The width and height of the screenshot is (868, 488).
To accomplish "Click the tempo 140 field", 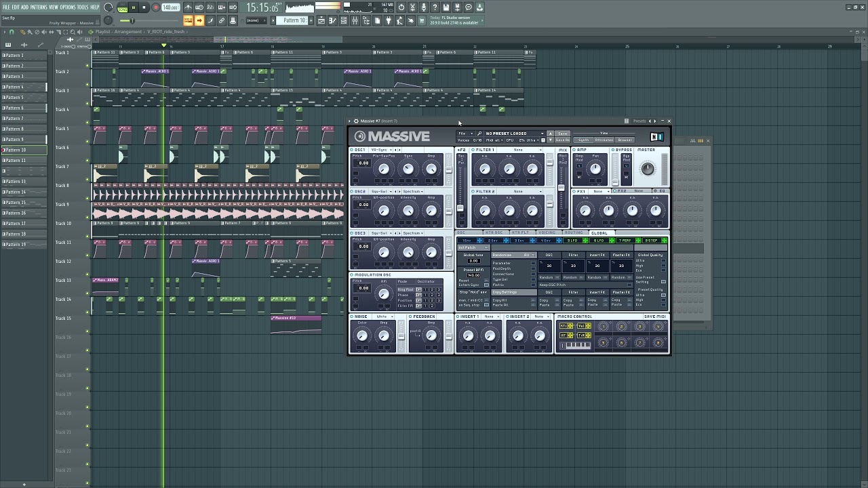I will click(170, 7).
